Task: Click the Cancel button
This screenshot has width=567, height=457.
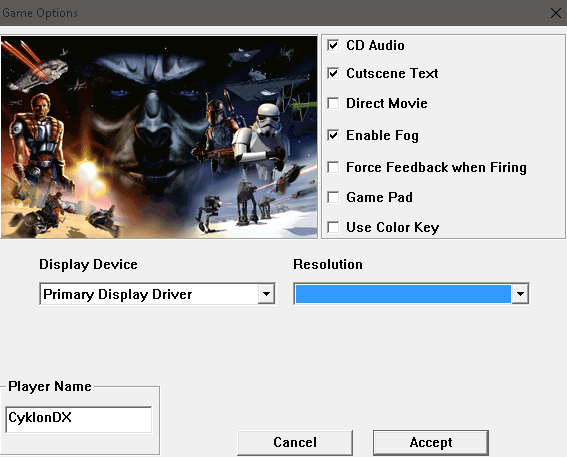Action: pyautogui.click(x=295, y=443)
